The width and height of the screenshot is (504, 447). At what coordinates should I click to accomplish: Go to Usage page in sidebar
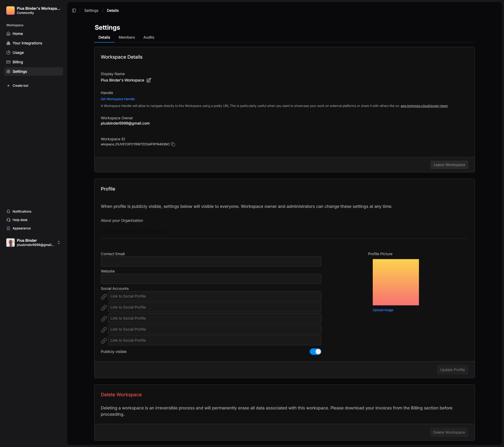click(x=18, y=53)
